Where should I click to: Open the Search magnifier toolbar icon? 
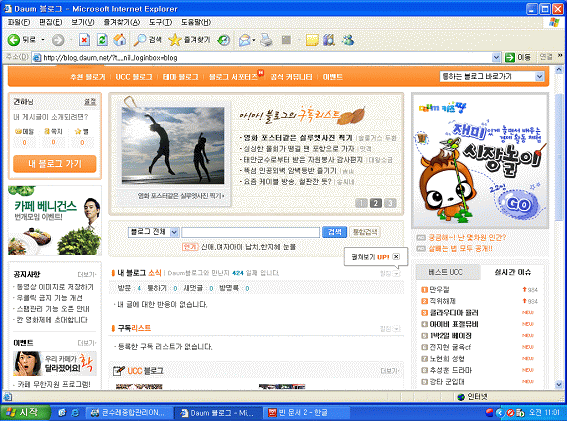[140, 40]
